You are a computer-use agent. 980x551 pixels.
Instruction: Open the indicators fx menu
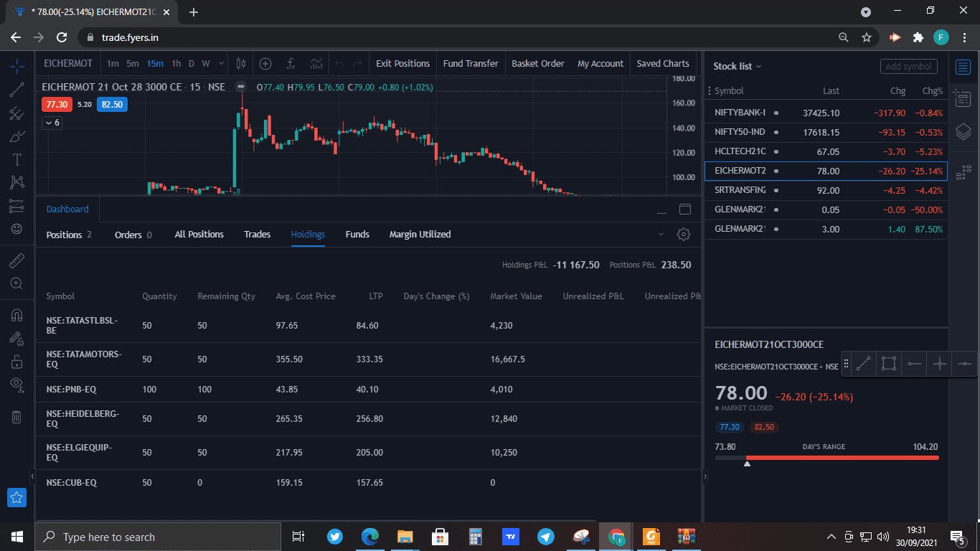(x=291, y=63)
